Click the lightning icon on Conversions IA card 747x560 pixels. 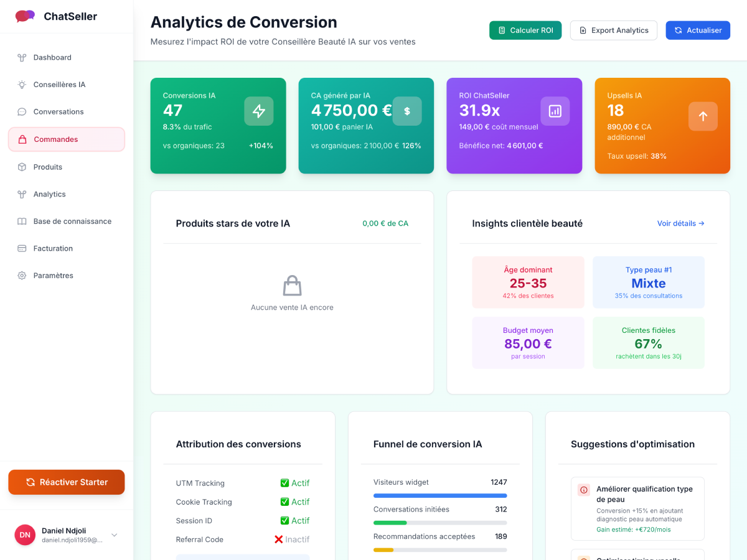[259, 111]
